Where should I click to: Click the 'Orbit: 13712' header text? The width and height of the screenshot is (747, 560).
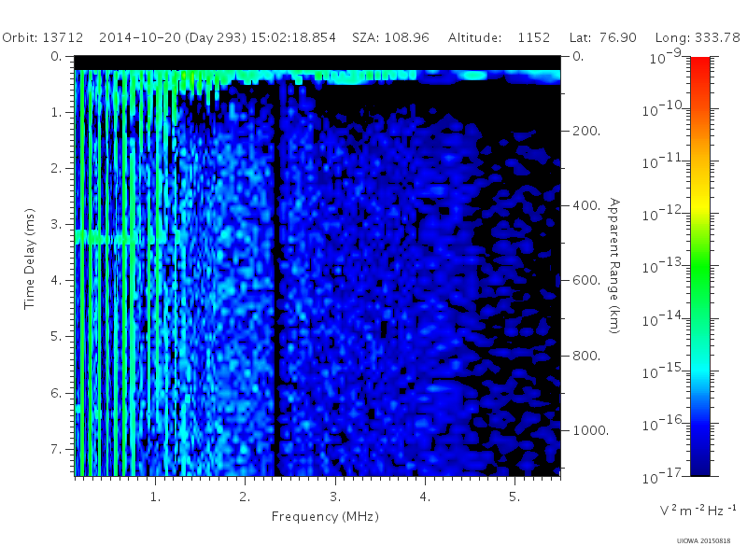coord(42,37)
